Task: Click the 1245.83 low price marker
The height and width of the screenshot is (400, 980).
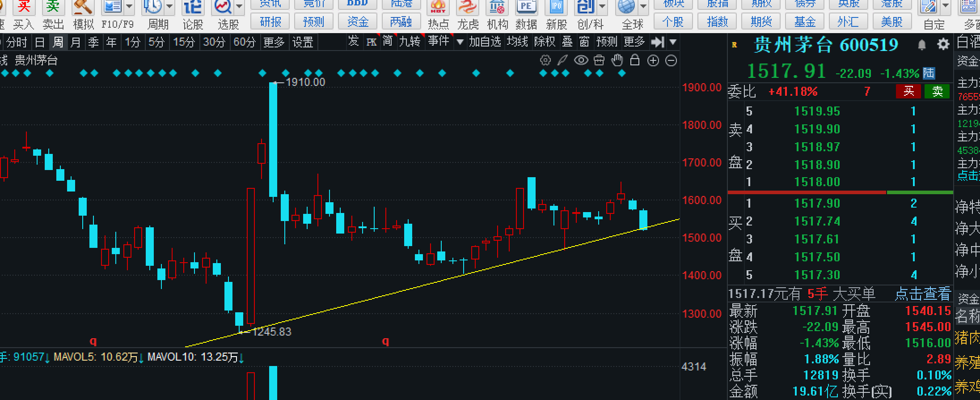Action: pos(272,332)
